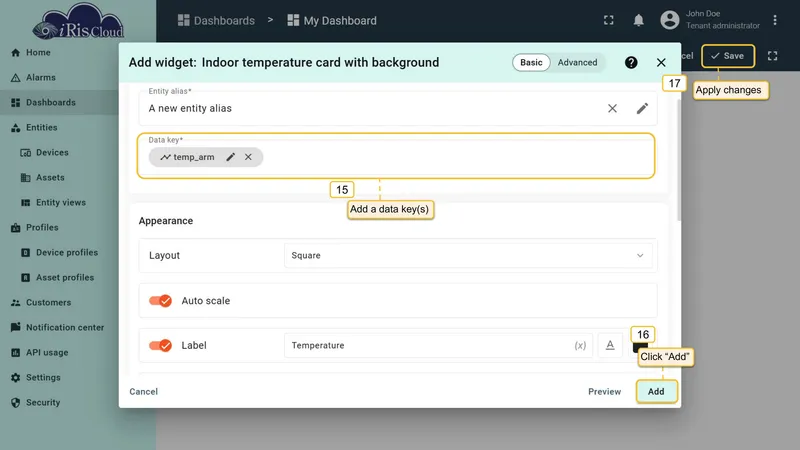Switch to Advanced widget mode

point(577,62)
